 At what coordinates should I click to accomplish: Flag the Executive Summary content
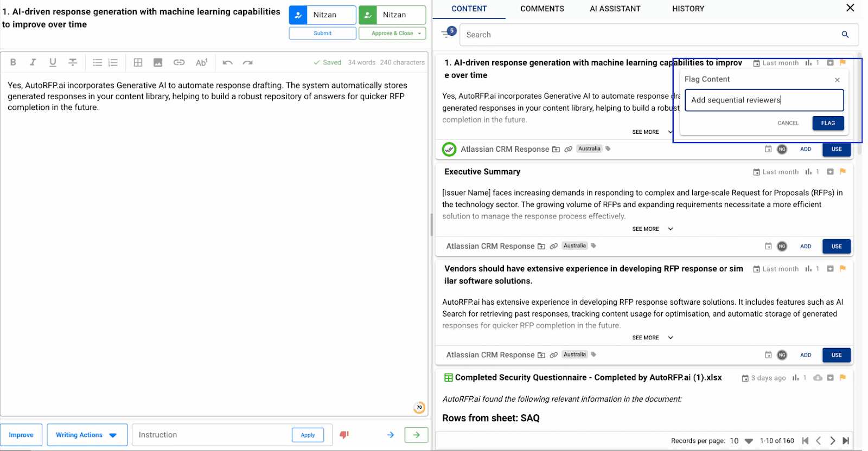click(843, 171)
